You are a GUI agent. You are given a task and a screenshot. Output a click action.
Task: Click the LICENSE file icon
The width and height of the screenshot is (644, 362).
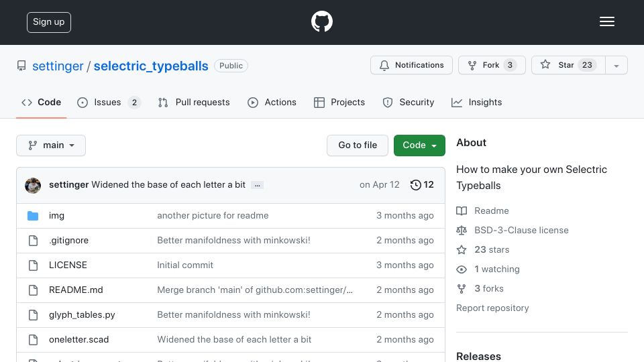[x=34, y=265]
